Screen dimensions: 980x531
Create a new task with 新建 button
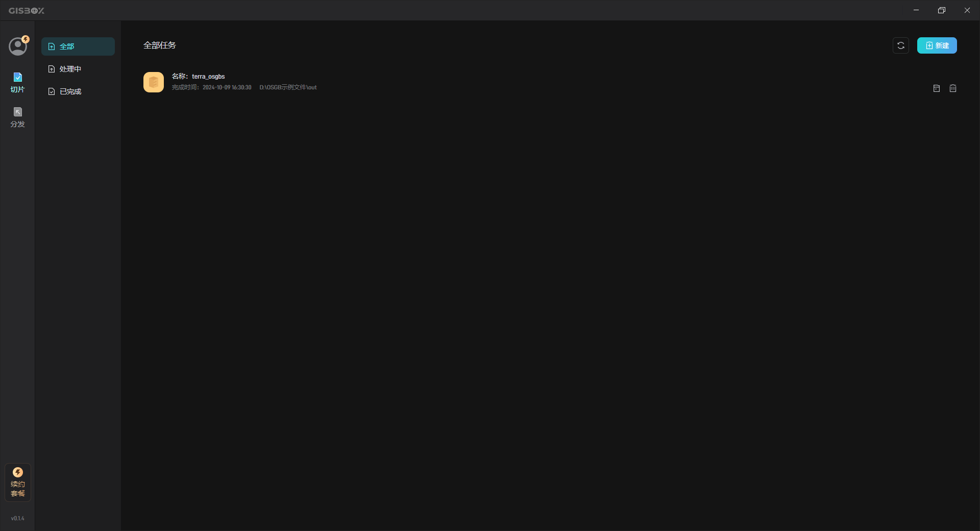937,45
